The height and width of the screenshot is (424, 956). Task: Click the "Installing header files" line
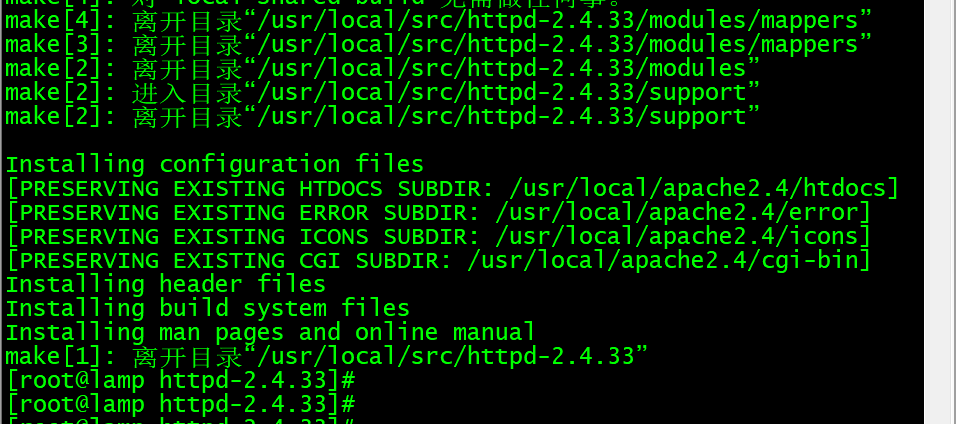click(x=166, y=284)
